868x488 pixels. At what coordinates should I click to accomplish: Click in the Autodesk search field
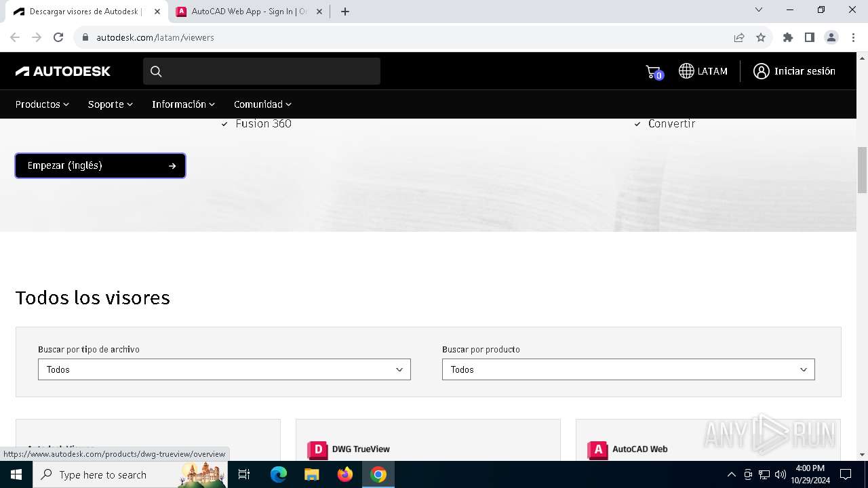(x=262, y=71)
